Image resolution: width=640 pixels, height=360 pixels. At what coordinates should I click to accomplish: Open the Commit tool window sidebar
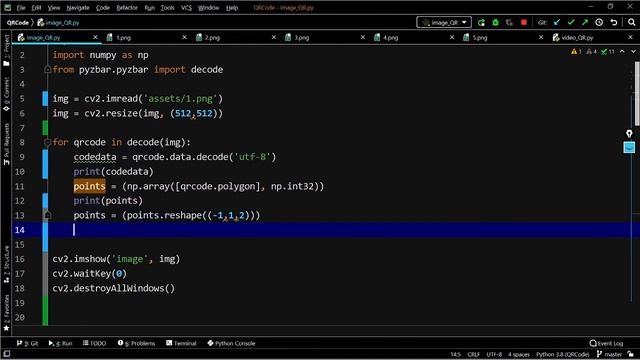(6, 95)
